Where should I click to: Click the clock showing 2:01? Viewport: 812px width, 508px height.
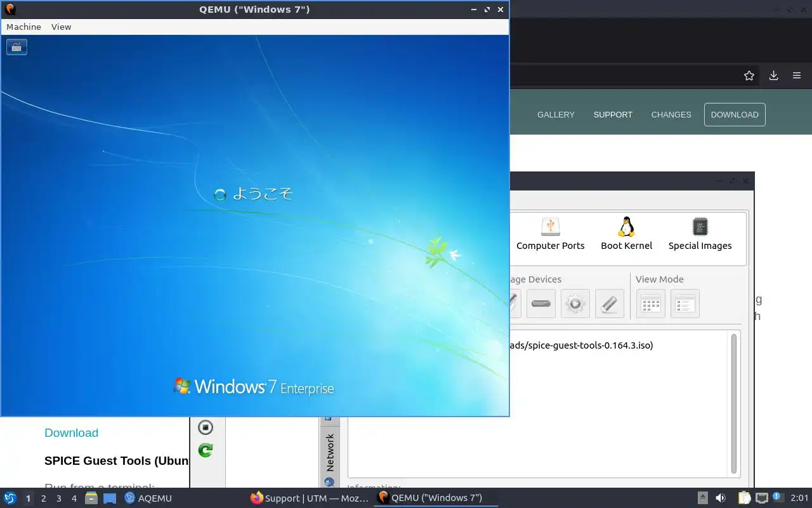tap(799, 498)
